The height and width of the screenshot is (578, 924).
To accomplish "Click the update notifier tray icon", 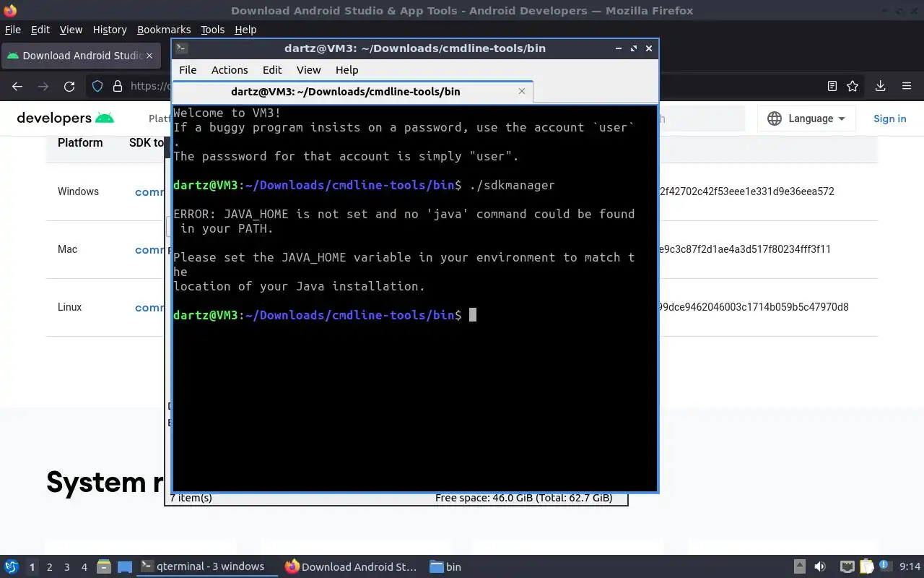I will click(x=885, y=566).
